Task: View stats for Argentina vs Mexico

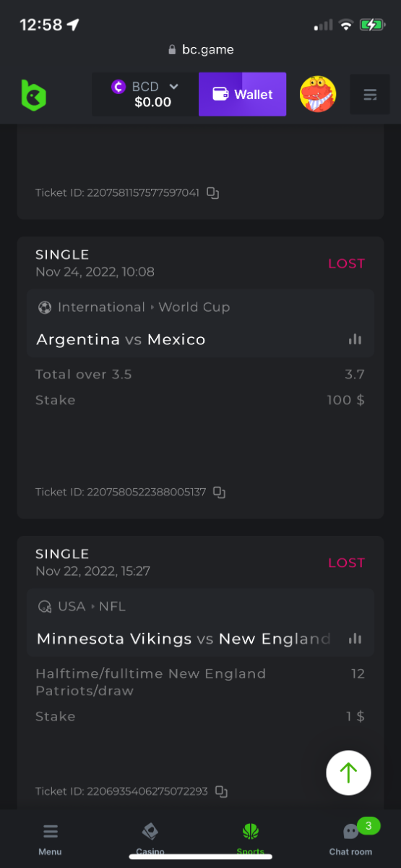Action: point(355,339)
